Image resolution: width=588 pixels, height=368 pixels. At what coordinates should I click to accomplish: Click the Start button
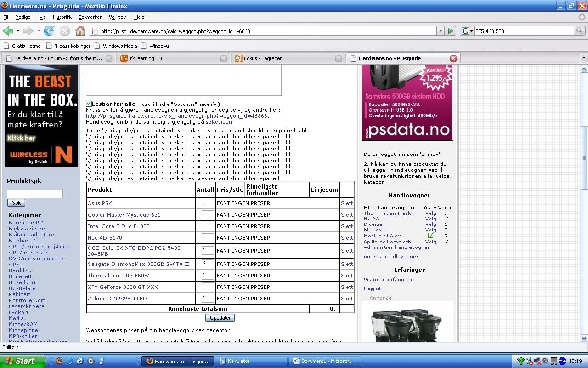click(23, 361)
